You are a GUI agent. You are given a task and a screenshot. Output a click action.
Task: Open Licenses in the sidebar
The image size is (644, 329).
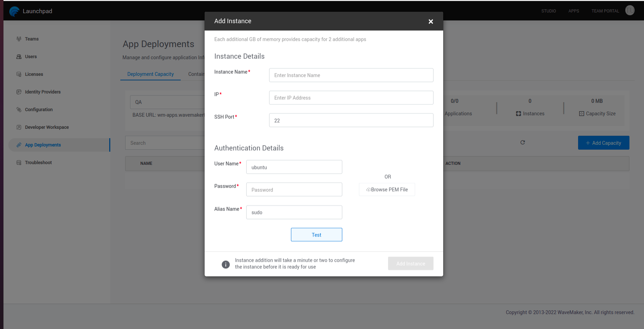tap(34, 74)
